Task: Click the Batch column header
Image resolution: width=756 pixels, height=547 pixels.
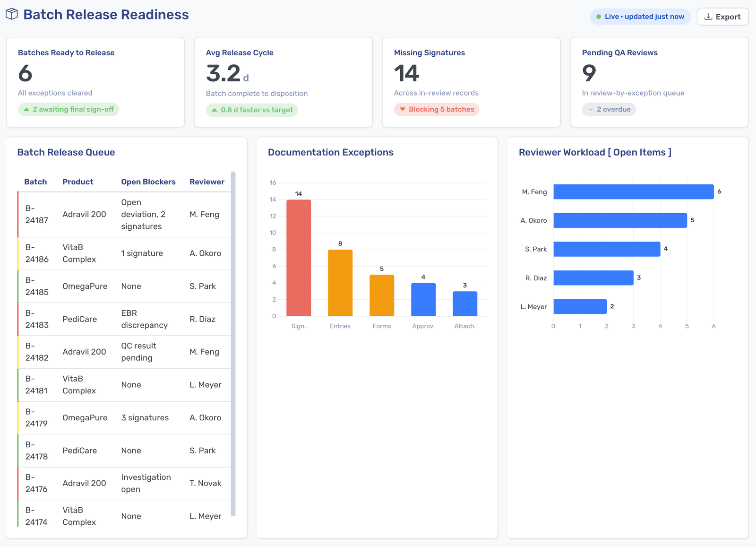Action: pyautogui.click(x=35, y=182)
